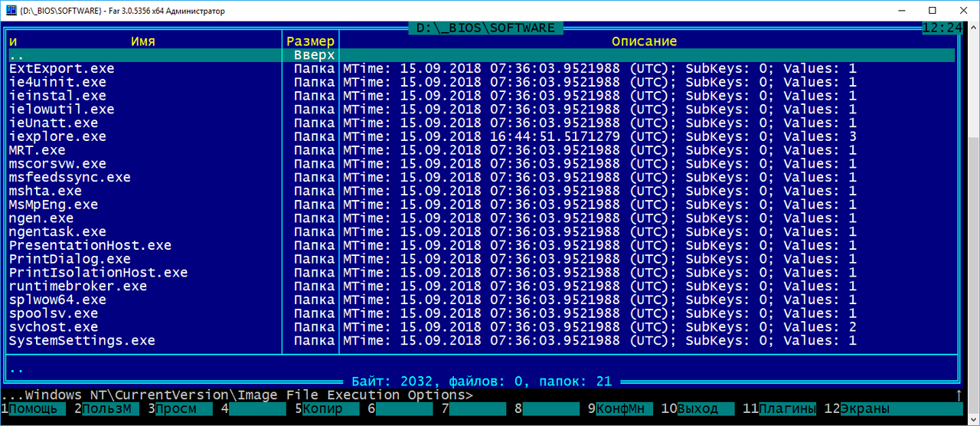
Task: Click the command line prompt
Action: (x=237, y=395)
